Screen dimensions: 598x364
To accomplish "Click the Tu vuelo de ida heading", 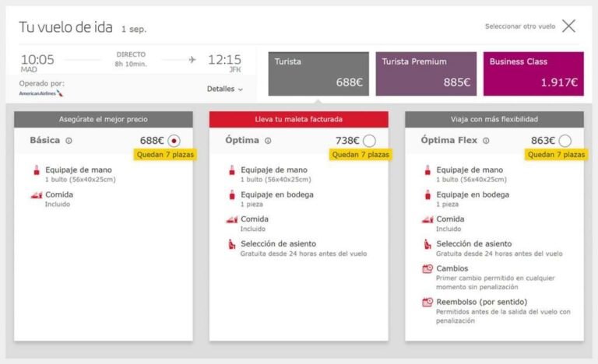I will [65, 27].
